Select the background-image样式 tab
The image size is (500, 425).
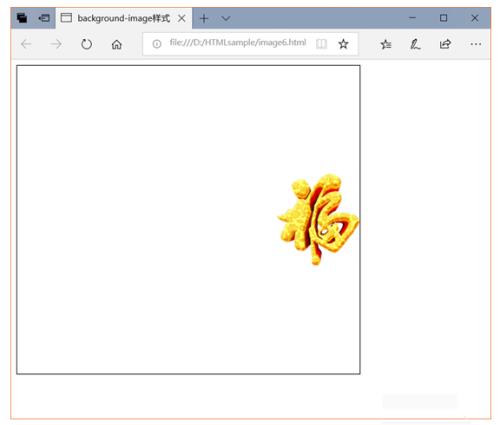click(124, 18)
